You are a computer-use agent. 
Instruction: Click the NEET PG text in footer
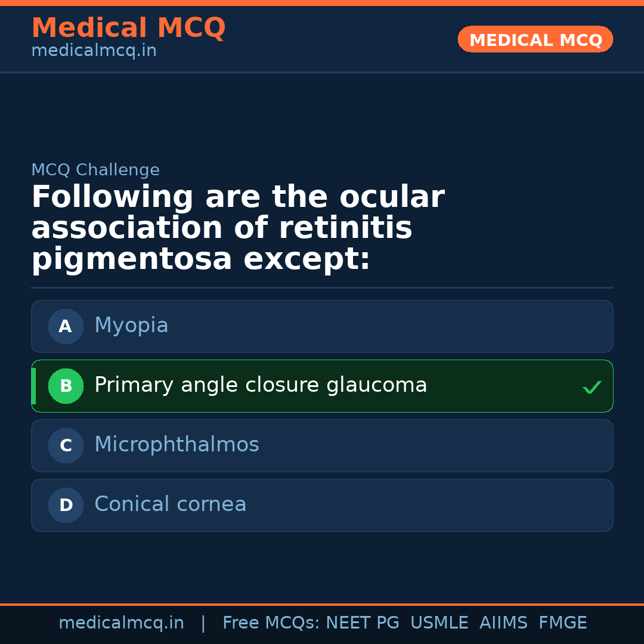[362, 622]
